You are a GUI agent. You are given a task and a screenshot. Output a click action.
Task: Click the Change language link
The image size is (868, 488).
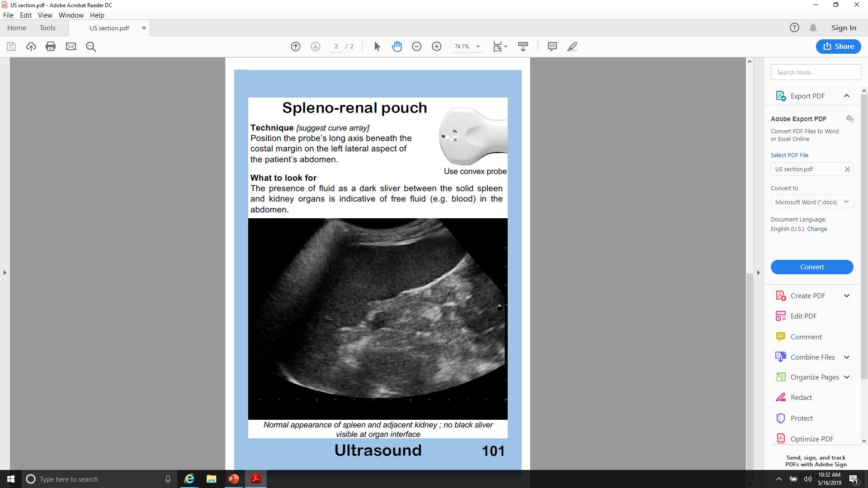817,229
